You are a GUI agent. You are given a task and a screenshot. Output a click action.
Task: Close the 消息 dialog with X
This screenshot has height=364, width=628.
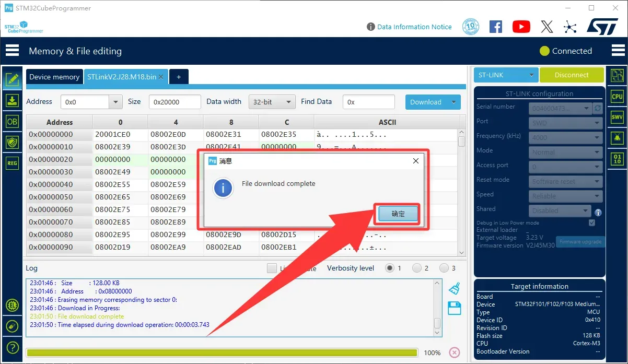point(416,161)
